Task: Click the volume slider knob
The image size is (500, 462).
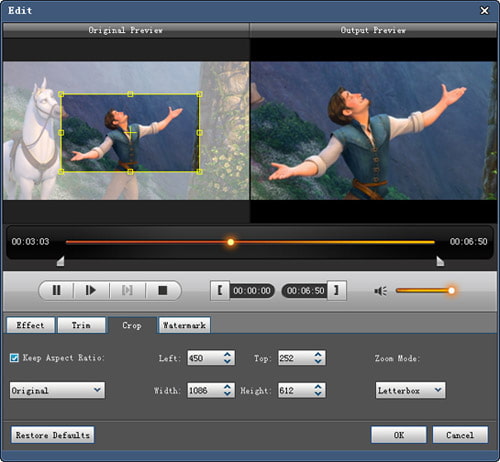Action: tap(451, 291)
